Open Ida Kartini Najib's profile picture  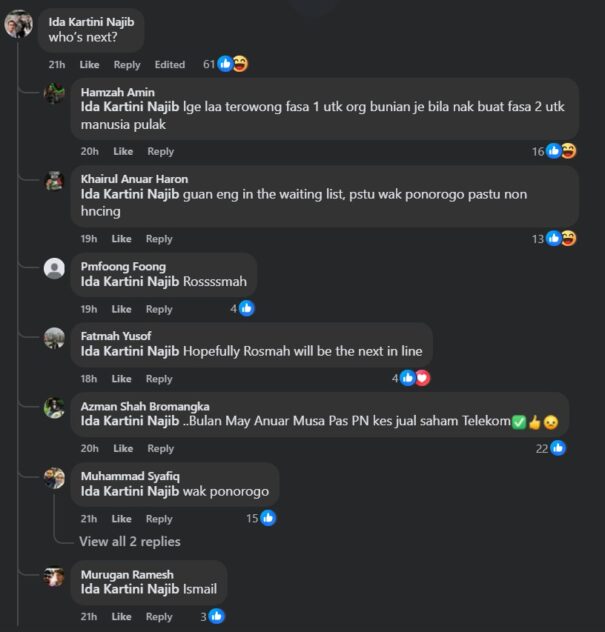[19, 24]
